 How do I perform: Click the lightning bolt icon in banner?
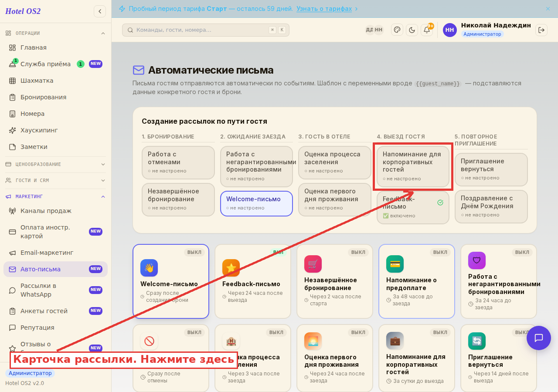click(122, 9)
